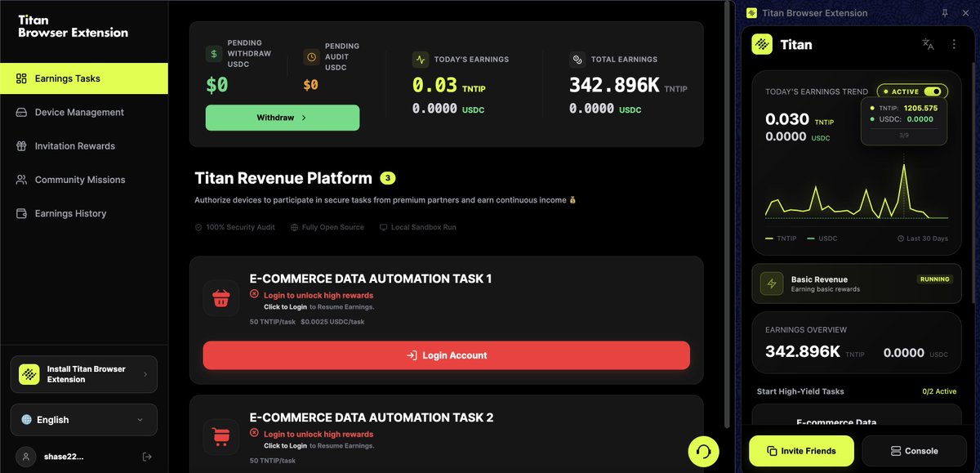Click the main page vertical scrollbar
980x473 pixels.
728,212
